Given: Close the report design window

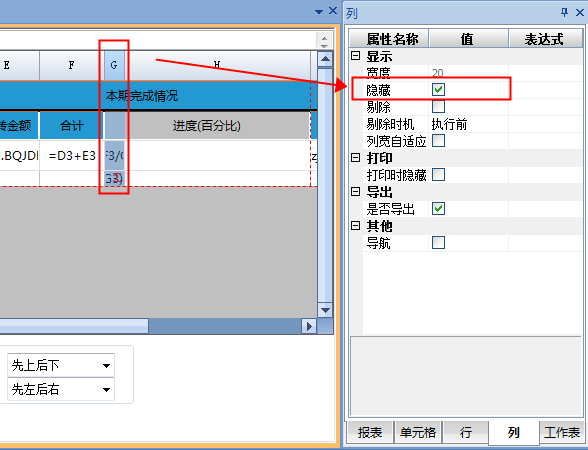Looking at the screenshot, I should pyautogui.click(x=333, y=11).
